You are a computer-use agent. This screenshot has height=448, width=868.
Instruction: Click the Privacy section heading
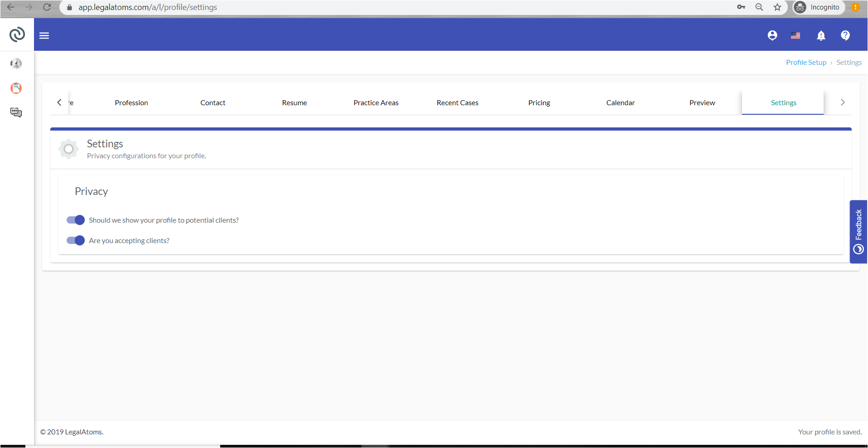point(92,191)
